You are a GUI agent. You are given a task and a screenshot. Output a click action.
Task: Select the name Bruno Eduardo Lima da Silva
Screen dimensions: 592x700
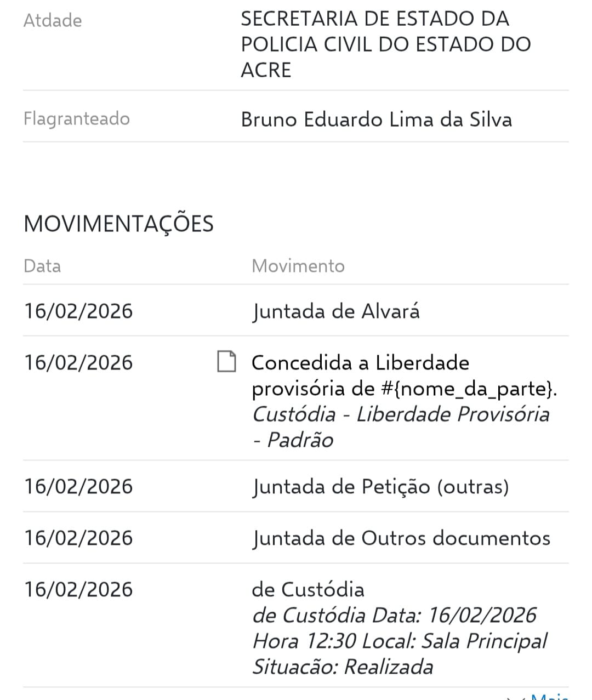pos(376,119)
